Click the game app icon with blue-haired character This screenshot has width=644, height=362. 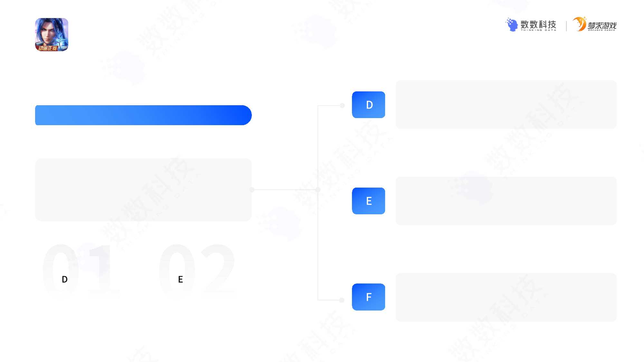tap(52, 34)
